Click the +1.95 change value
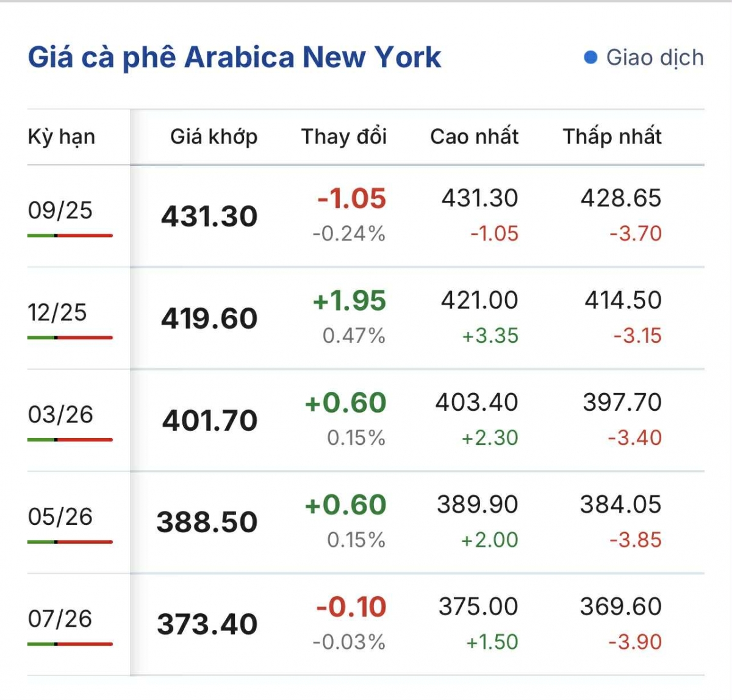732x700 pixels. 350,301
